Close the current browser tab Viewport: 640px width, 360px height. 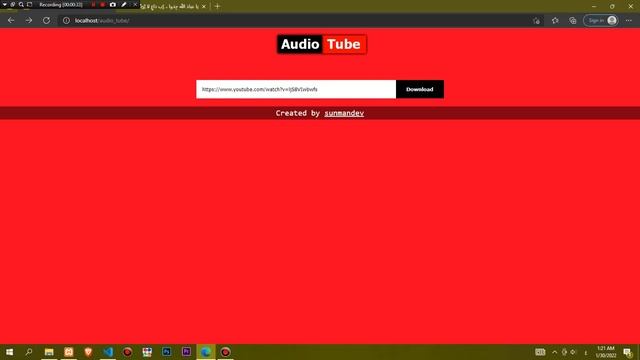pyautogui.click(x=204, y=6)
